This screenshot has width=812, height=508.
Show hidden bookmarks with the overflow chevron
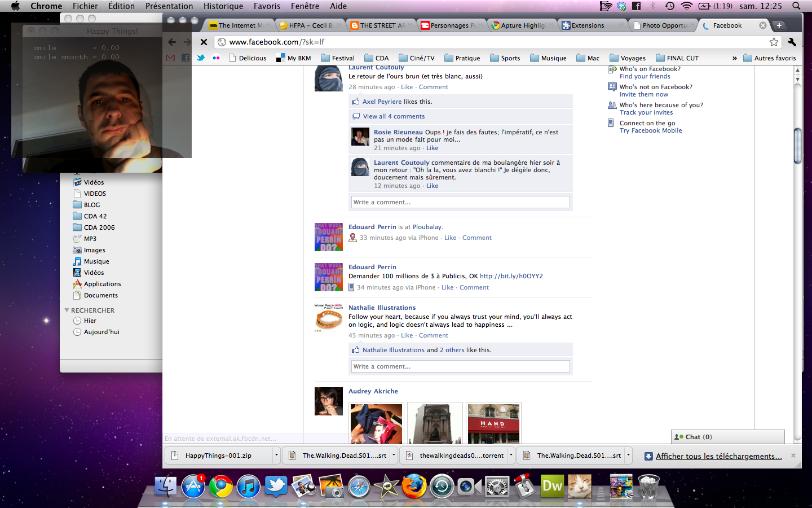[734, 58]
